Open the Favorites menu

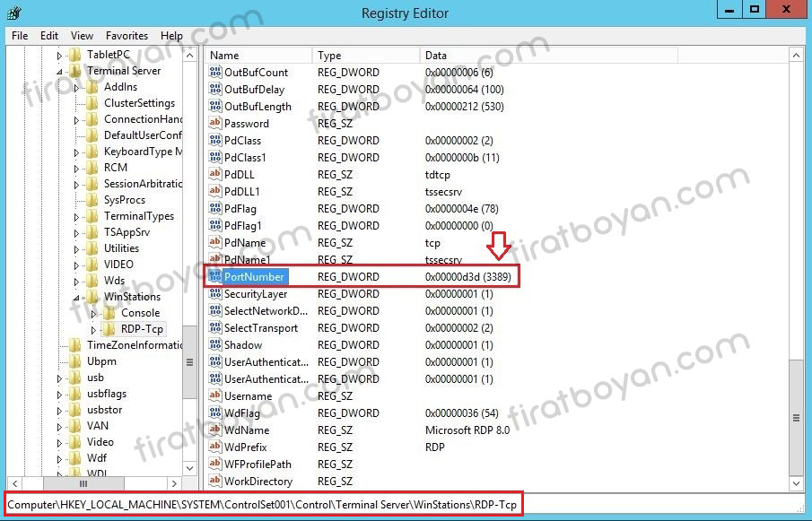pos(127,36)
